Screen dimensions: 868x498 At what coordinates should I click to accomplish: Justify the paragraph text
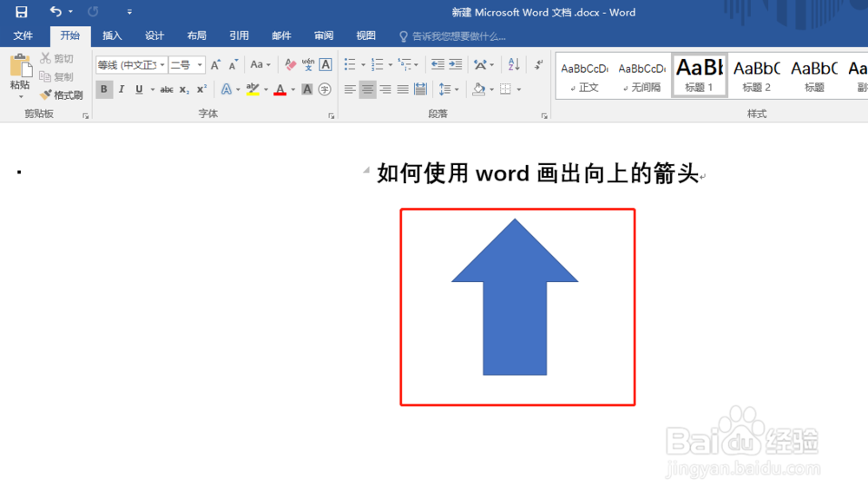point(403,89)
